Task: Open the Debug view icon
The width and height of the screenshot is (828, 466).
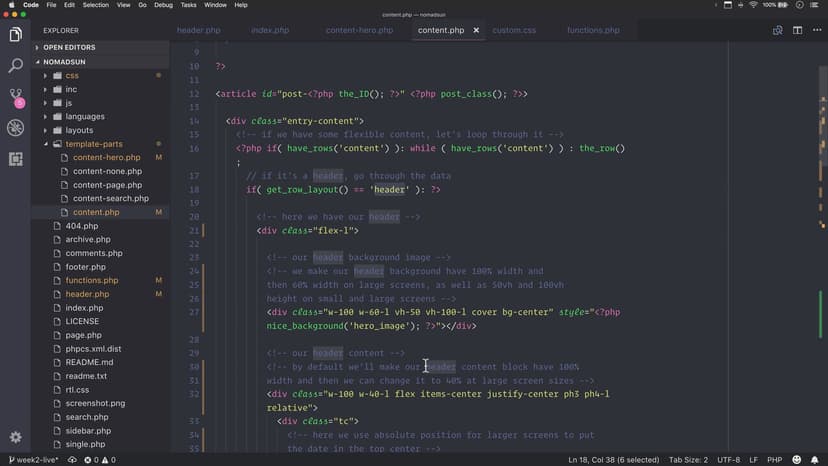Action: [x=15, y=128]
